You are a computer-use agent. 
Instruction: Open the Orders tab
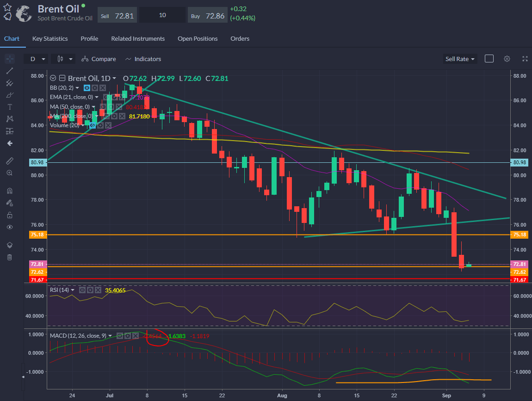pos(240,39)
